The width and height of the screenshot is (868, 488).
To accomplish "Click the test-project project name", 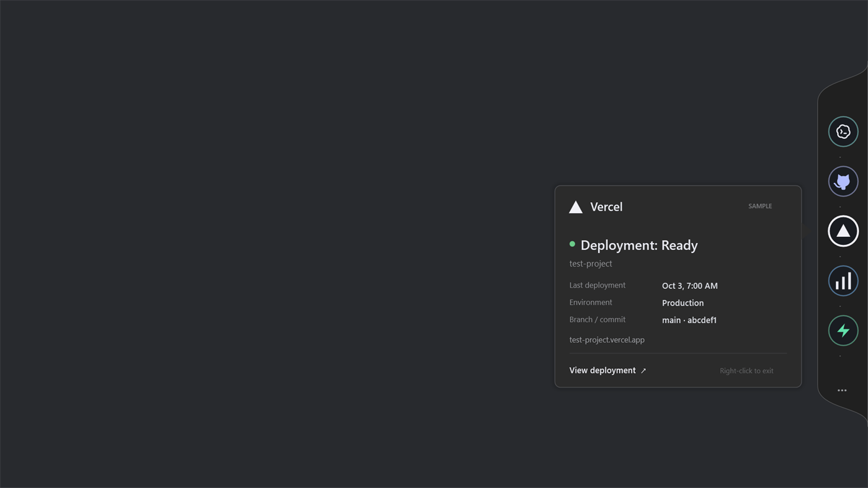I will (x=591, y=264).
